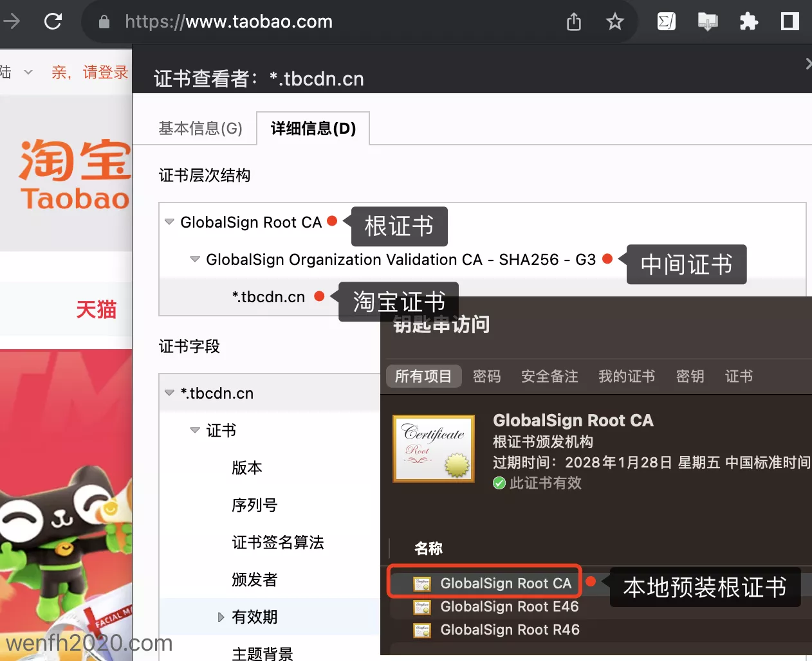Switch to the 基本信息(G) tab
Viewport: 812px width, 661px height.
[x=200, y=129]
